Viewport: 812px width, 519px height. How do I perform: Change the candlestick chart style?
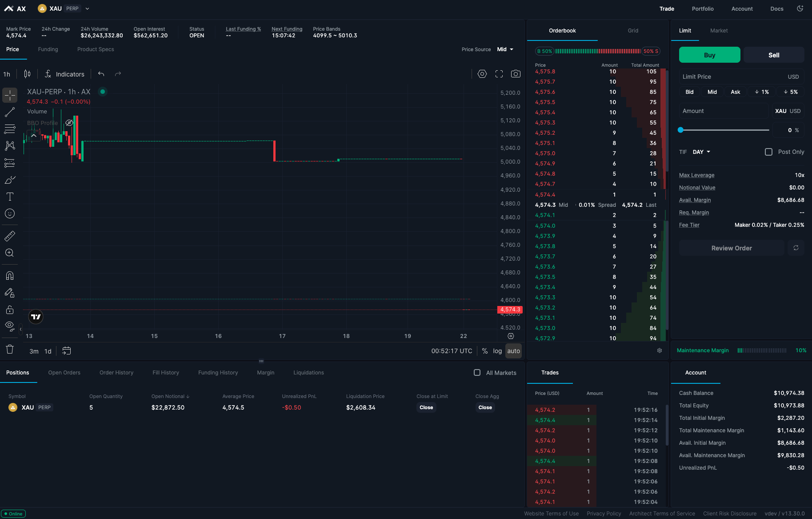[27, 74]
